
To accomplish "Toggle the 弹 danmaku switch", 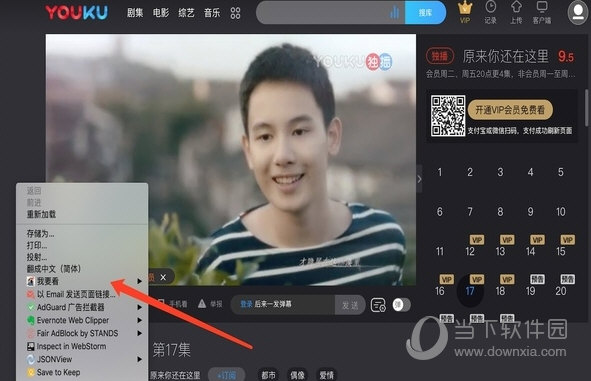I will coord(401,304).
